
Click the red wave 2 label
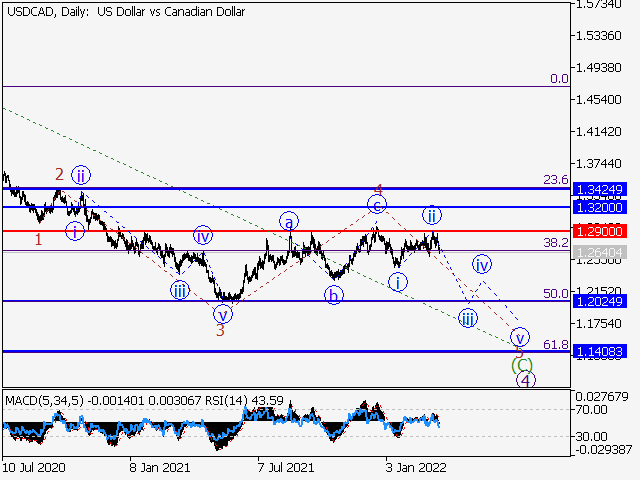pos(59,175)
